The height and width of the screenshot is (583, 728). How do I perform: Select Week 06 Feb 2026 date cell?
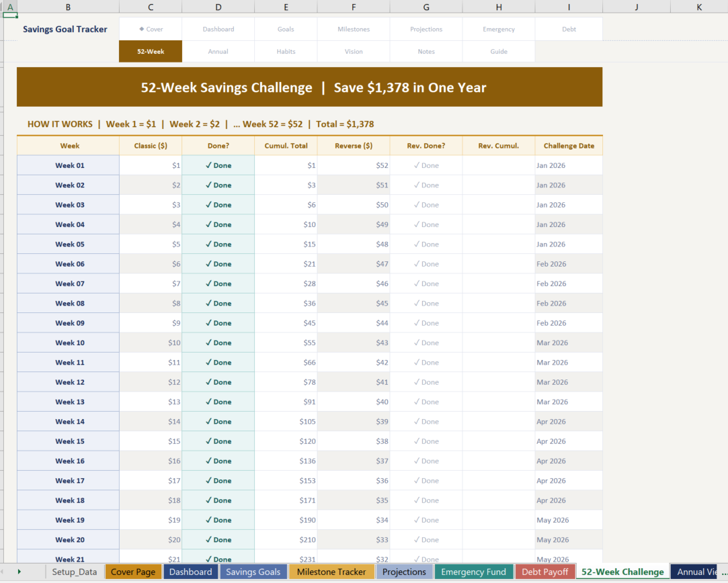(569, 264)
